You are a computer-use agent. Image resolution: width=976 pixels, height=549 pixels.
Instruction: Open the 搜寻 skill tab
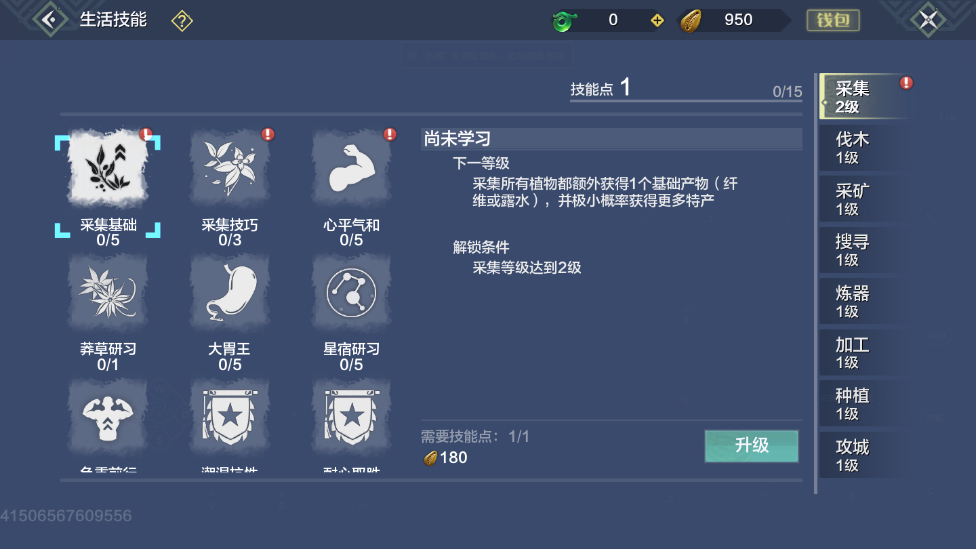[x=860, y=250]
